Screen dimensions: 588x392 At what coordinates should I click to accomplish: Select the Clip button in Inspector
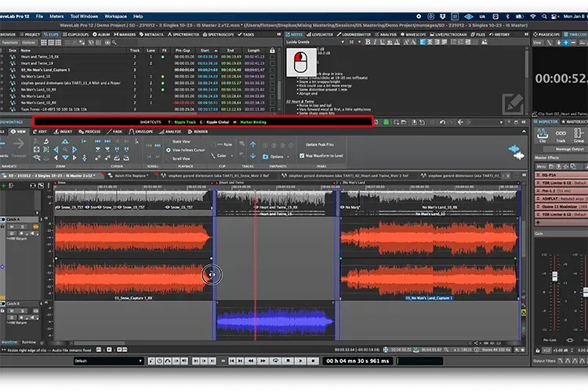(543, 136)
